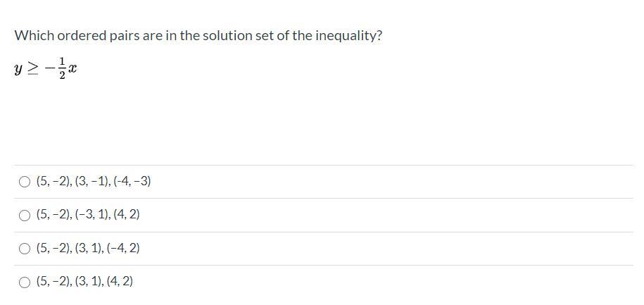Click the variable y in the inequality
The width and height of the screenshot is (644, 305).
click(x=18, y=70)
